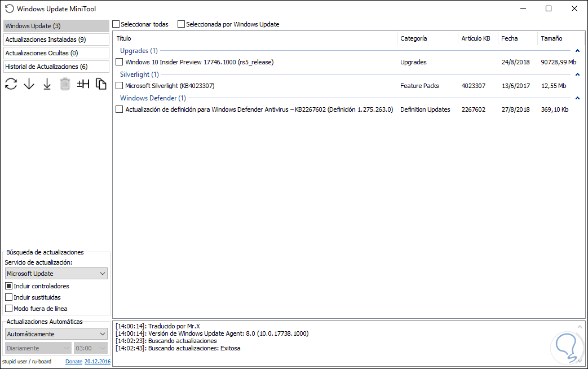The image size is (588, 369).
Task: Click the download-only arrow icon
Action: (x=29, y=84)
